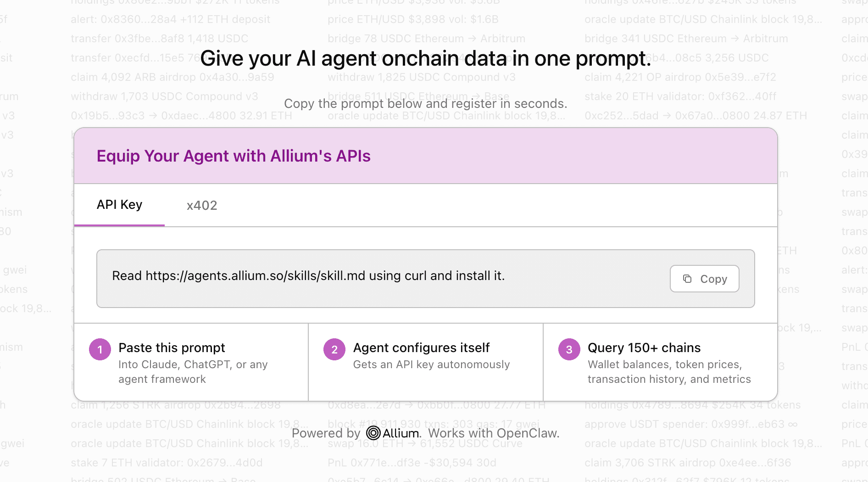
Task: Click the number 2 step badge
Action: 334,350
